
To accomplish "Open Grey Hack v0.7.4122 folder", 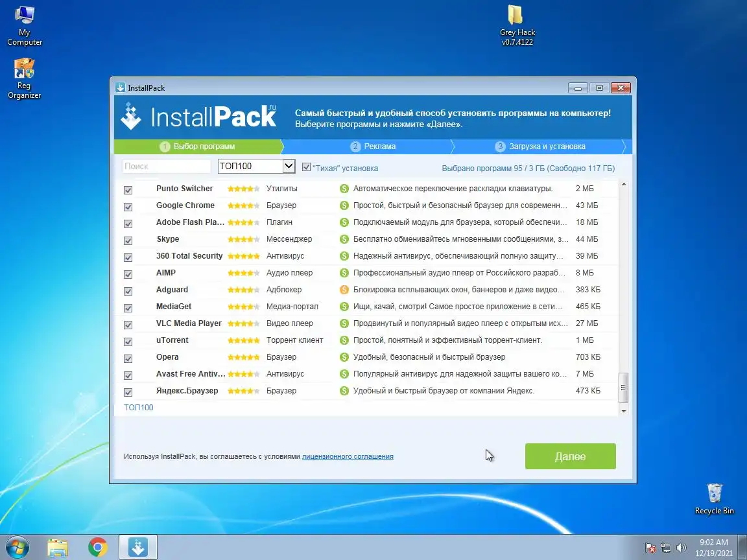I will click(517, 26).
